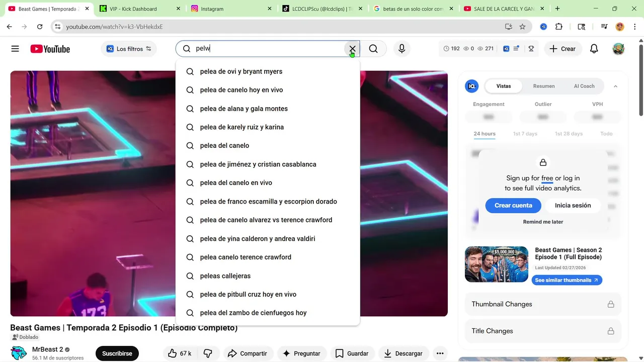This screenshot has height=362, width=644.
Task: Go to YouTube home via logo
Action: (50, 49)
